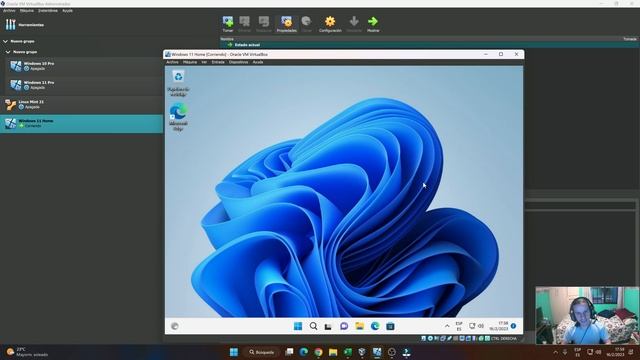
Task: Open Archivo menu in the VM window
Action: 172,62
